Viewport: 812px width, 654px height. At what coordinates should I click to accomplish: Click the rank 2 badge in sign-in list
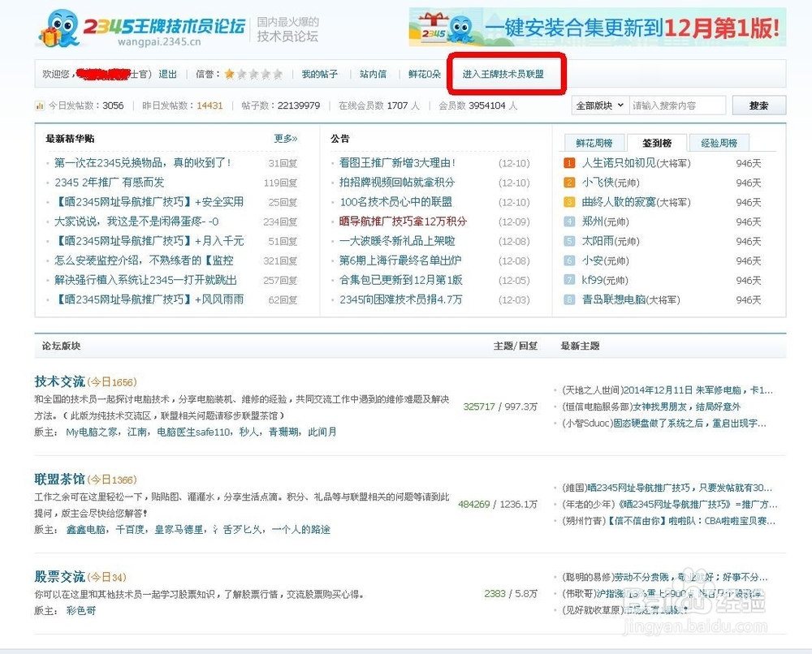pyautogui.click(x=569, y=183)
